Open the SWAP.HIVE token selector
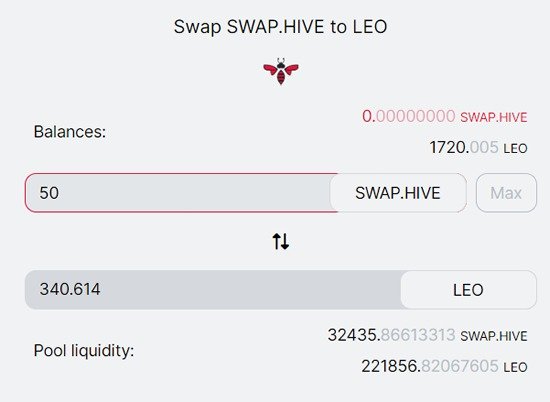The height and width of the screenshot is (402, 550). [x=398, y=193]
